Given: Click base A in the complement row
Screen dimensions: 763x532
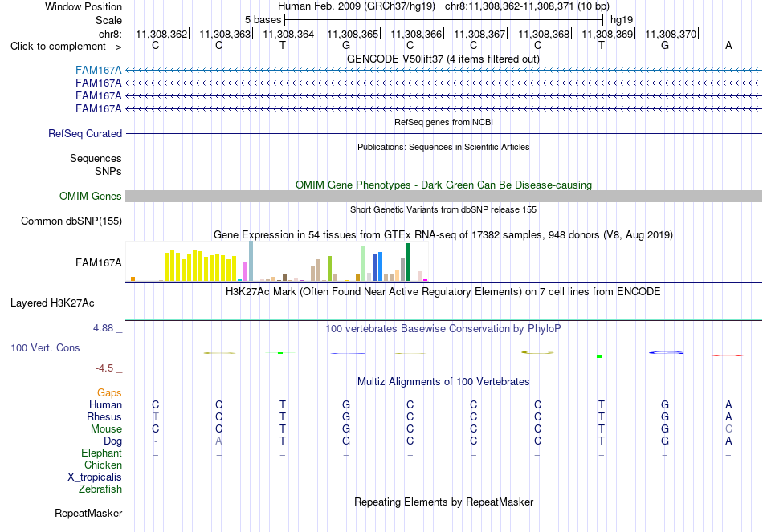Looking at the screenshot, I should pos(728,45).
